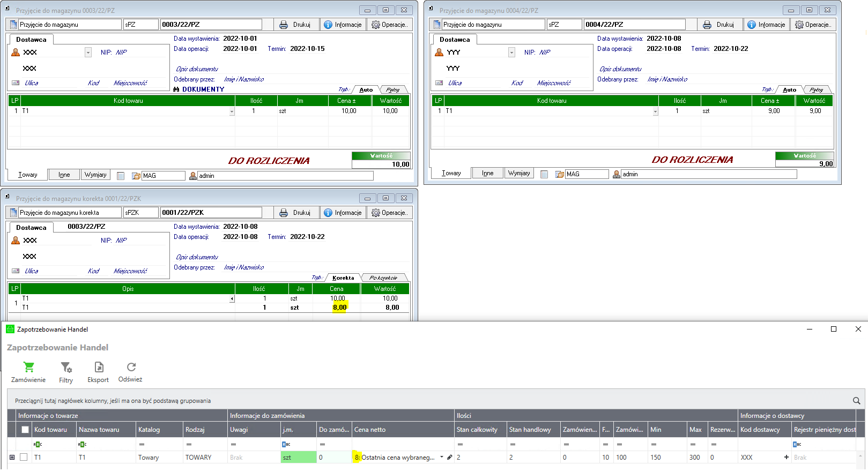Open Cena netto price source dropdown
868x472 pixels.
(x=442, y=457)
